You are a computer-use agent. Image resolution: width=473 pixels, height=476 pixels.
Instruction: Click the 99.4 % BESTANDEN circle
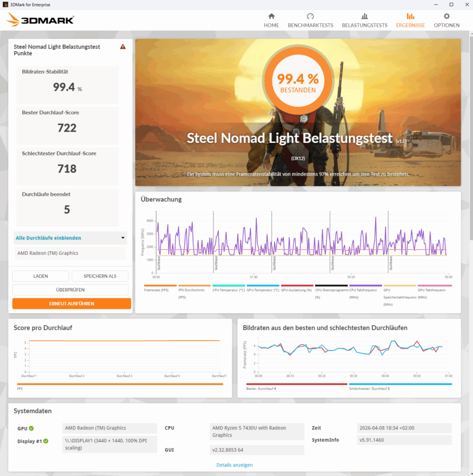[x=298, y=81]
